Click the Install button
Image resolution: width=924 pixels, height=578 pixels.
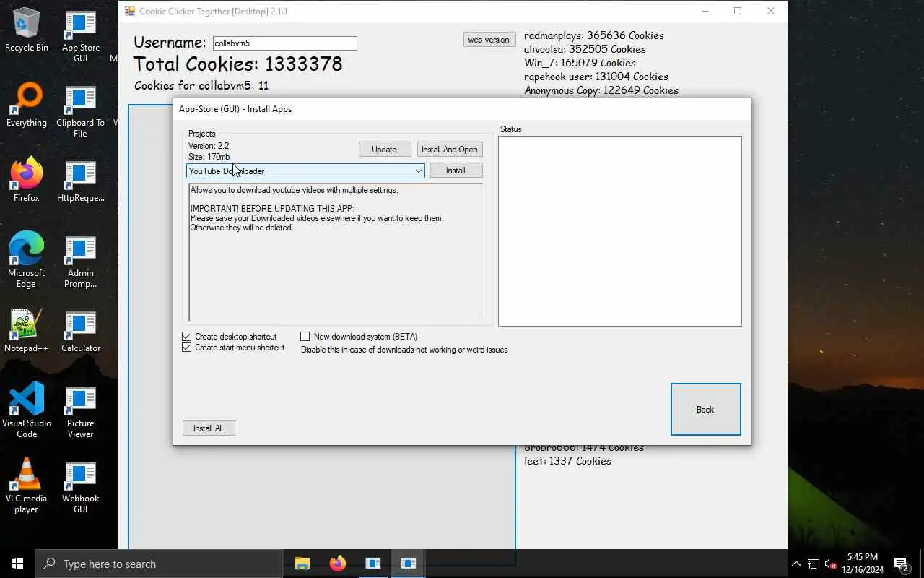point(456,171)
